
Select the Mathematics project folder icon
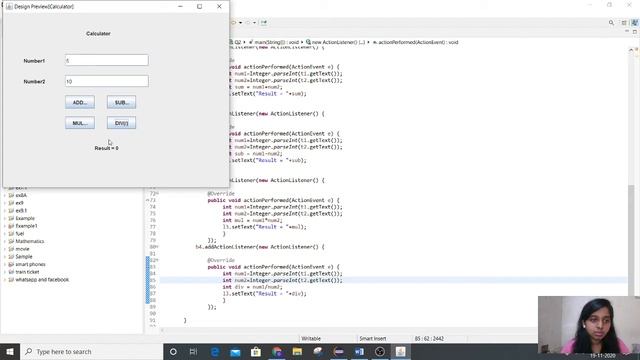11,241
